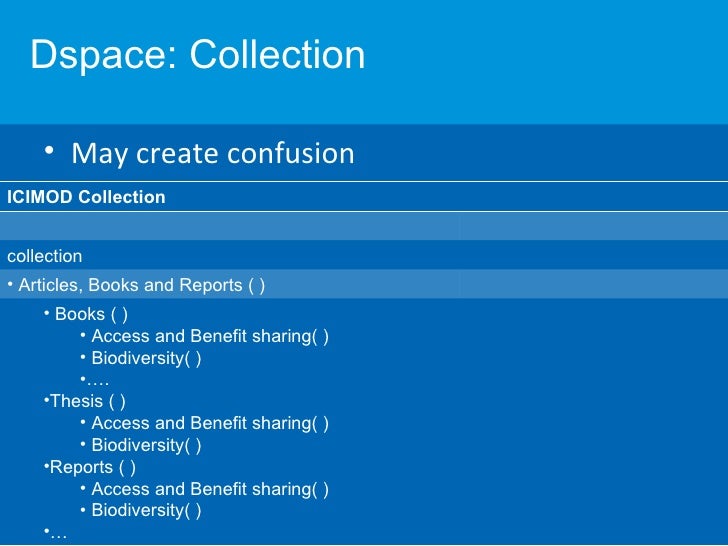
Task: Select 'Access and Benefit sharing( )' under Thesis
Action: pos(210,423)
